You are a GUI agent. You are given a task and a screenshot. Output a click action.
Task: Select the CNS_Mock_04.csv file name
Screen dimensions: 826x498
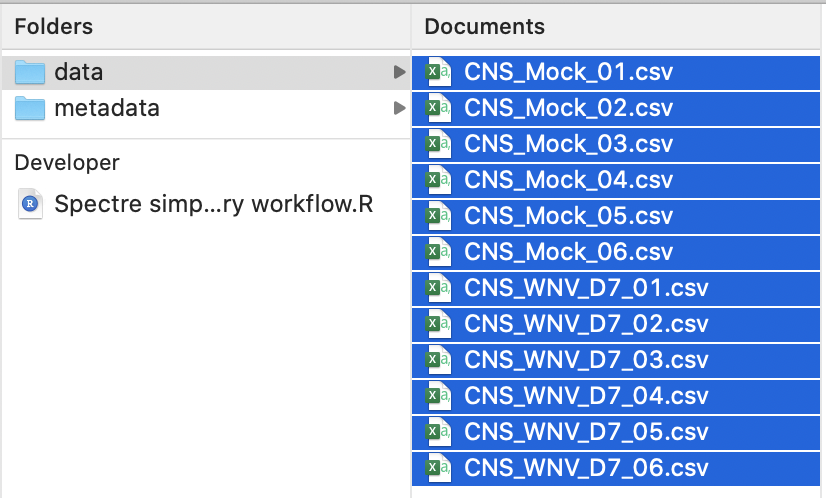[568, 180]
